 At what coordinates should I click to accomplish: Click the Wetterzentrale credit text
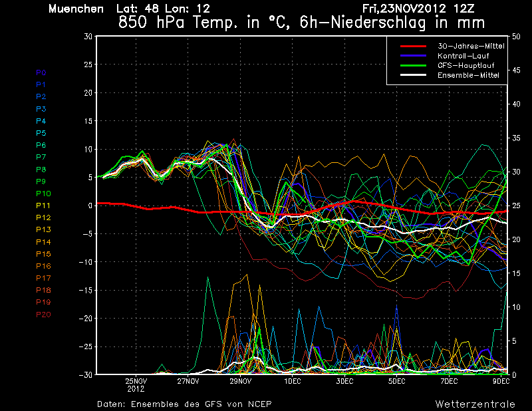(x=475, y=404)
